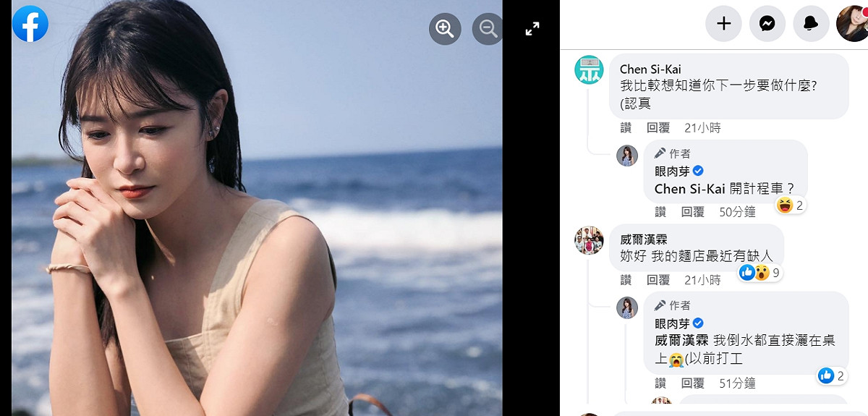Open Chen Si-Kai's profile avatar
The image size is (868, 416).
[x=589, y=70]
